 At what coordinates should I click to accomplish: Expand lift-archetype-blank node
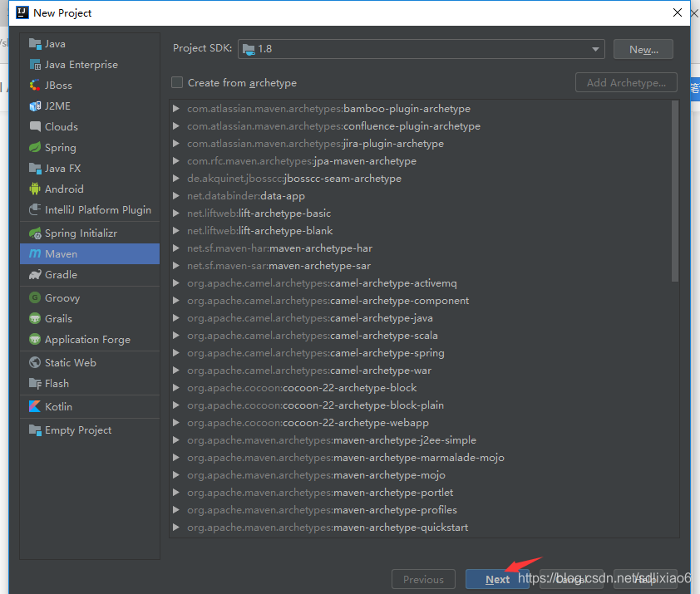click(176, 230)
